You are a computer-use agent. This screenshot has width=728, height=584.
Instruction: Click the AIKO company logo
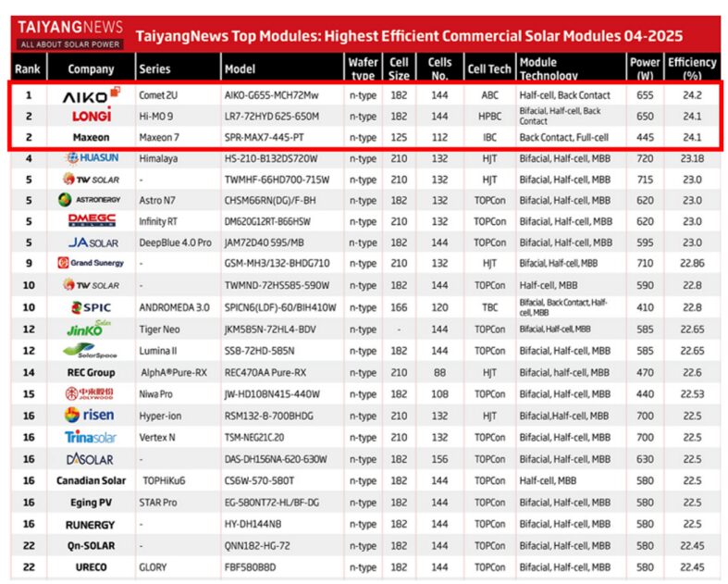pyautogui.click(x=91, y=94)
